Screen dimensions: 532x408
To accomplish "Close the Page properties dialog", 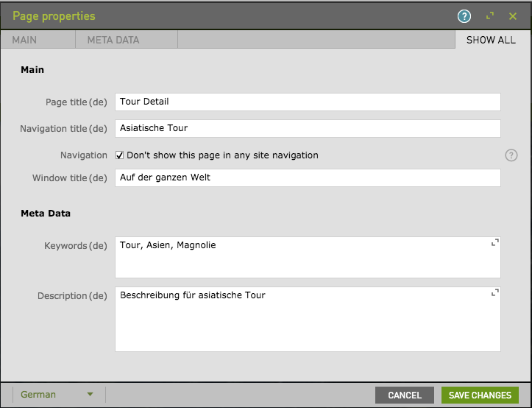I will [x=513, y=16].
